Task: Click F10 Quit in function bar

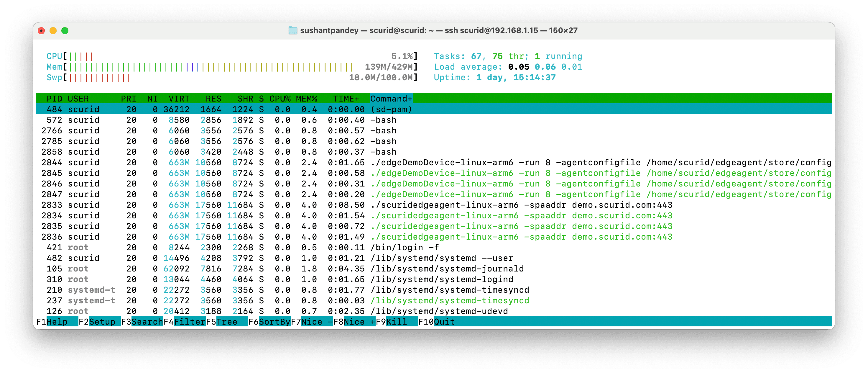Action: pyautogui.click(x=443, y=322)
